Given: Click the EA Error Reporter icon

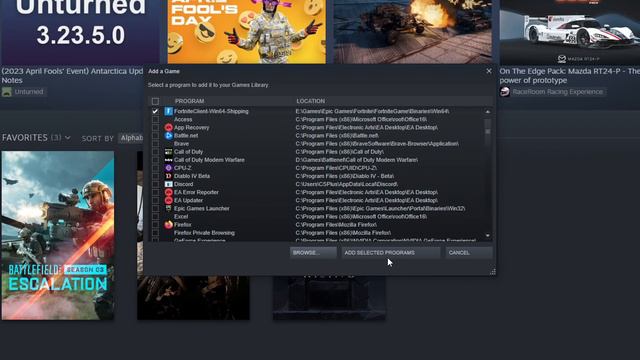Looking at the screenshot, I should 168,192.
